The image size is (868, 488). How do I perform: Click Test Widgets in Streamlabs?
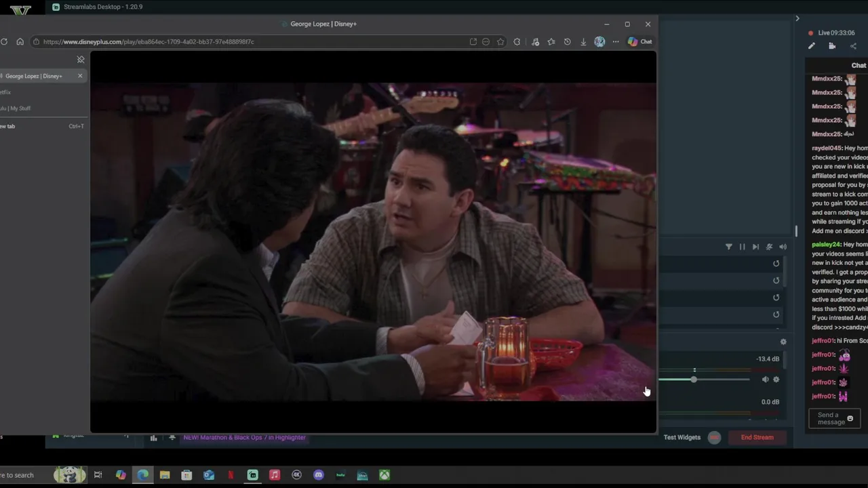pos(682,438)
